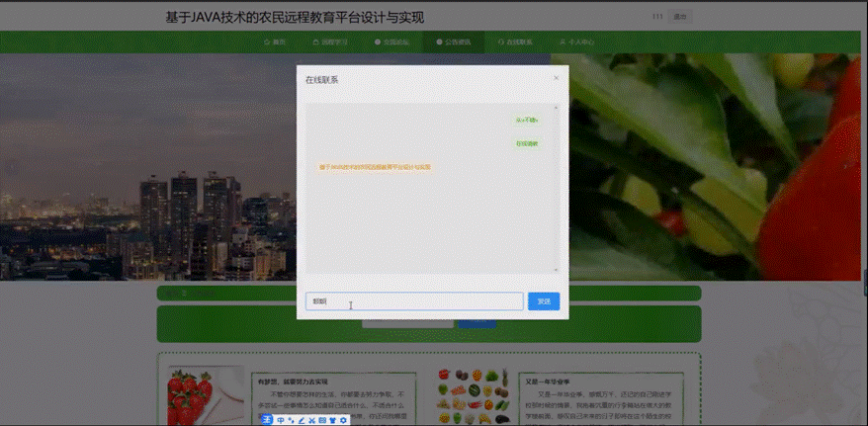Open the fruits and vegetables article thumbnail
This screenshot has width=868, height=426.
pyautogui.click(x=474, y=395)
